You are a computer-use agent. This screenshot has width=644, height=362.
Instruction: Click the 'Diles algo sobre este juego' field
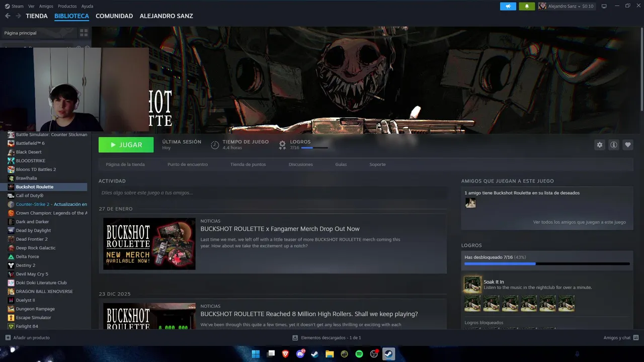[x=273, y=193]
